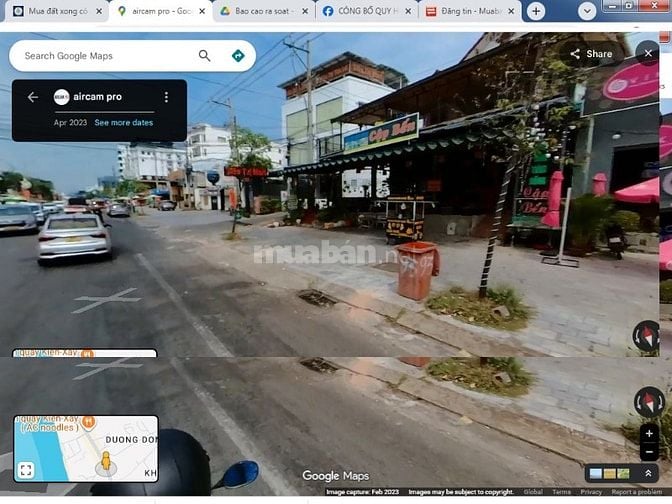Open the tab search dropdown chevron
The height and width of the screenshot is (504, 672).
(x=587, y=12)
